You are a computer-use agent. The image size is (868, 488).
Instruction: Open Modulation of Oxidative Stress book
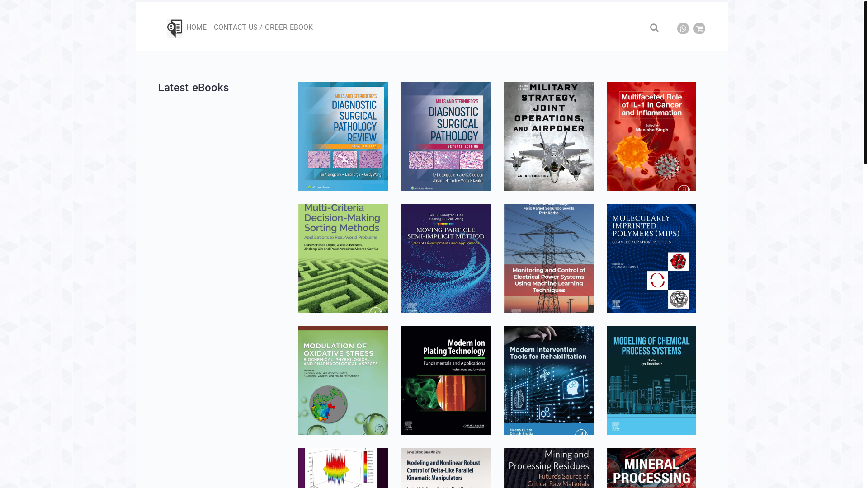coord(343,380)
